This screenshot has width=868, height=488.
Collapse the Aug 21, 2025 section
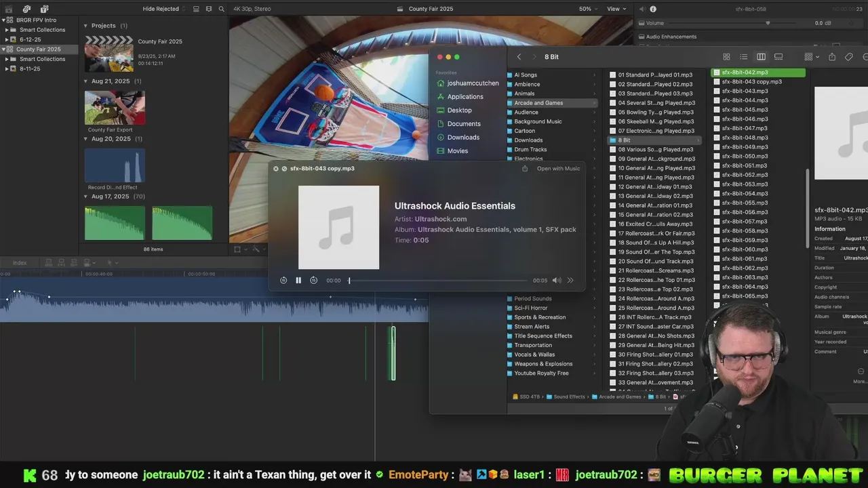[86, 81]
